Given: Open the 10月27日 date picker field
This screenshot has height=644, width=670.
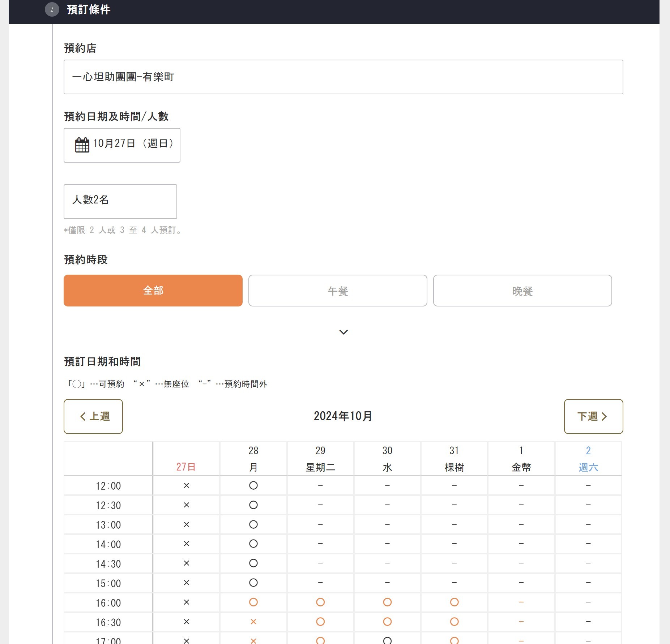Looking at the screenshot, I should (122, 145).
